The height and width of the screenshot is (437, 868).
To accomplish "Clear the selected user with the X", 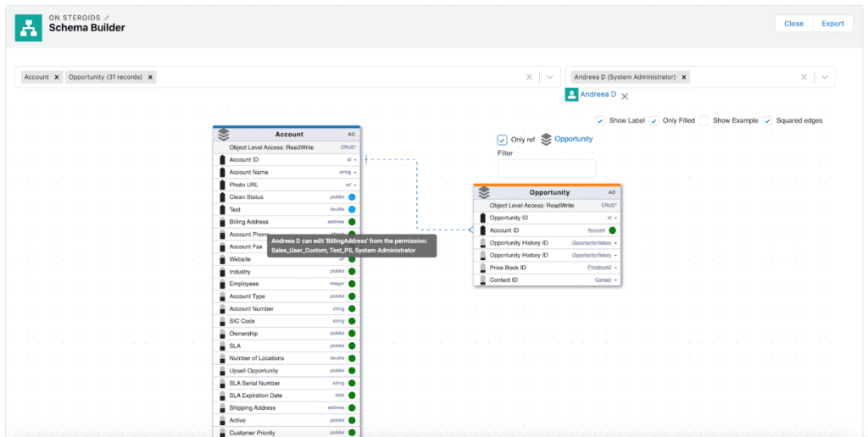I will point(804,77).
